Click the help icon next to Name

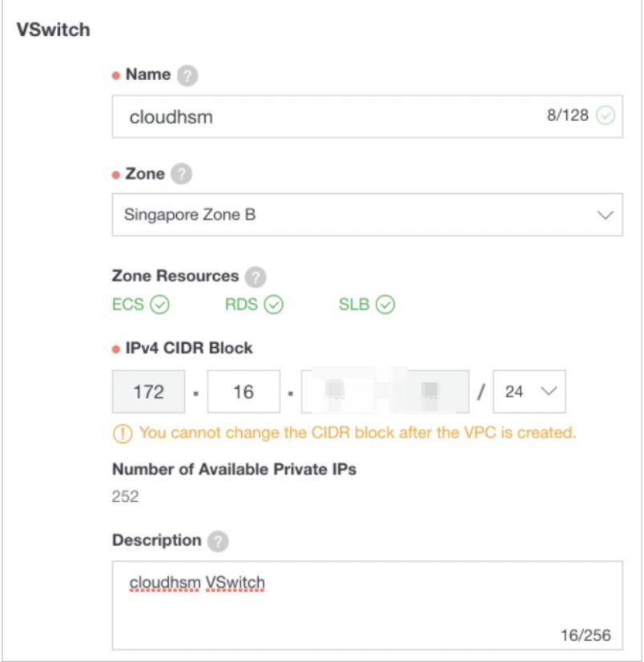tap(187, 76)
